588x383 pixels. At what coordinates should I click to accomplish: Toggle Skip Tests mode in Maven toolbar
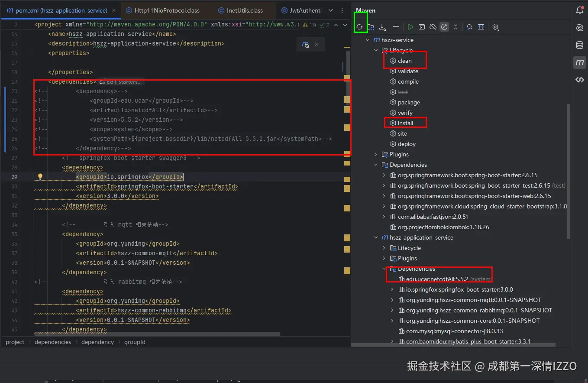[x=444, y=27]
